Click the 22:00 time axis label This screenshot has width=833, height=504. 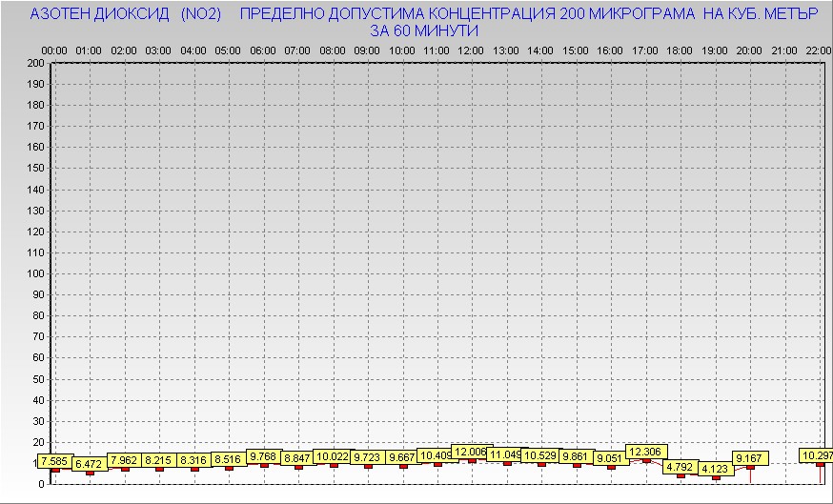coord(819,50)
